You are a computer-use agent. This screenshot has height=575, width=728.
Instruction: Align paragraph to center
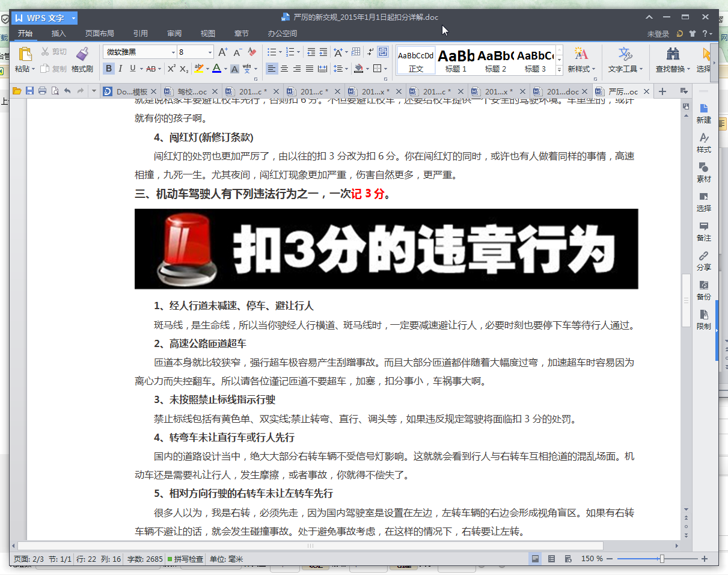[x=284, y=69]
